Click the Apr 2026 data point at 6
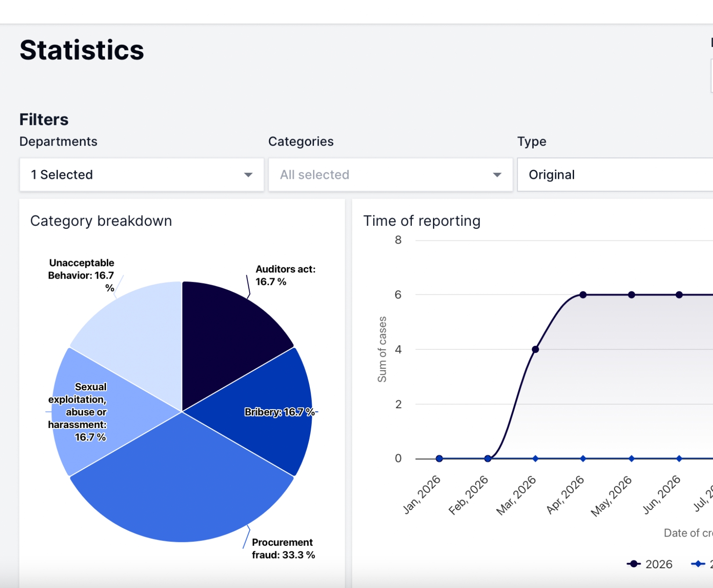Image resolution: width=713 pixels, height=588 pixels. 583,295
